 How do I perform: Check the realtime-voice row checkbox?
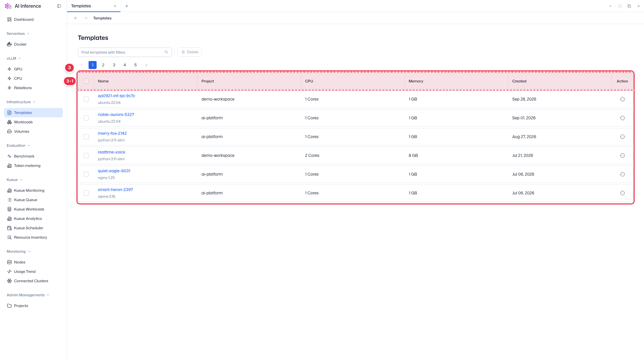point(86,156)
